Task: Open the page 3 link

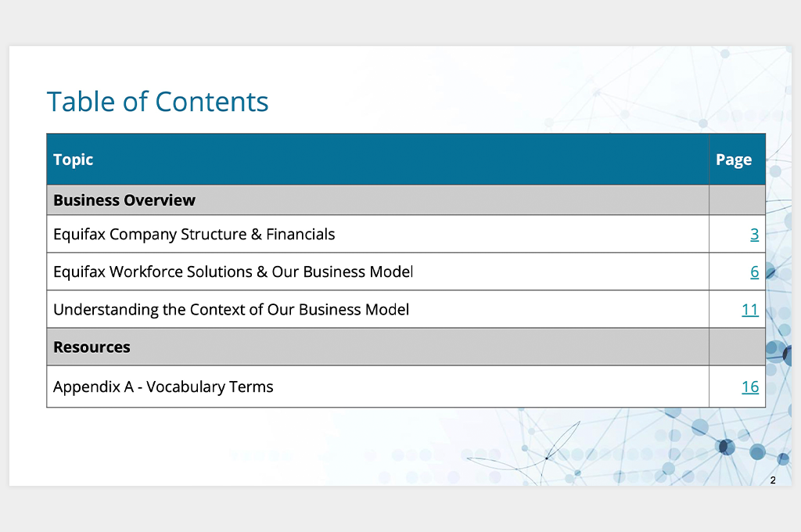Action: tap(754, 235)
